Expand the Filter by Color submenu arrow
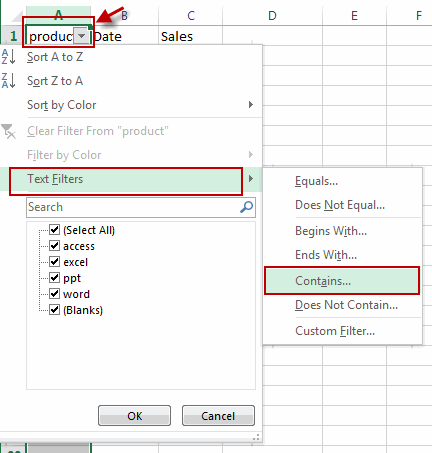The width and height of the screenshot is (432, 453). click(251, 155)
